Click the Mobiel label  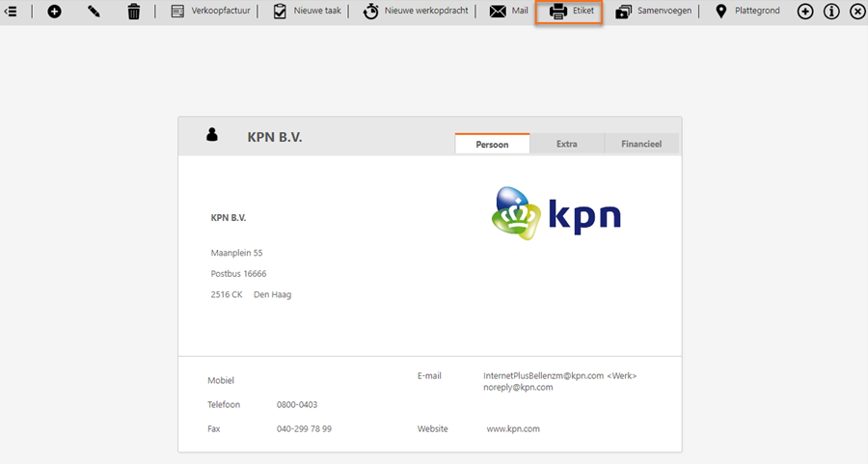(x=221, y=380)
